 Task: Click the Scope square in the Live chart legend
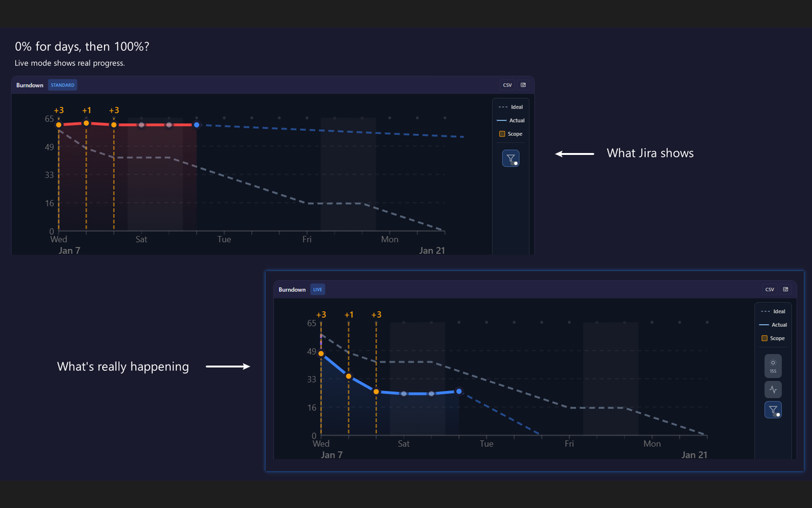pos(765,338)
